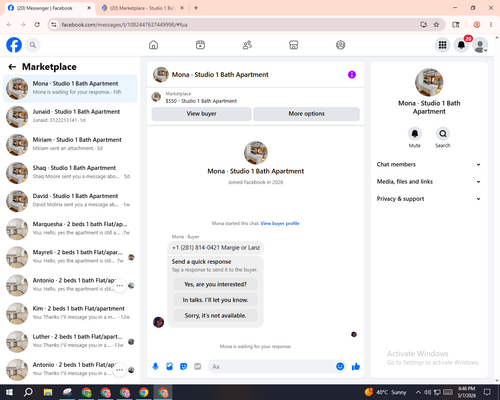Open Marquesha - 2 beds 1 bath conversation
The image size is (500, 400).
pos(70,229)
